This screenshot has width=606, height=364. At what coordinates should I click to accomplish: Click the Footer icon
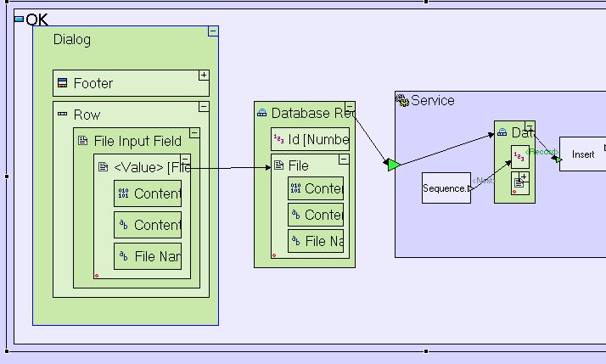pos(62,83)
